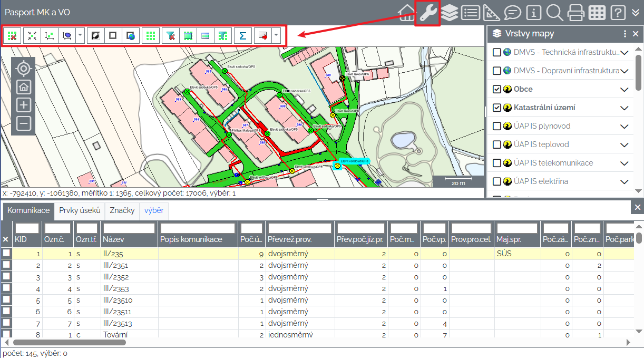Screen dimensions: 644x358
Task: Open the measuring ruler triangle tool
Action: (x=491, y=13)
